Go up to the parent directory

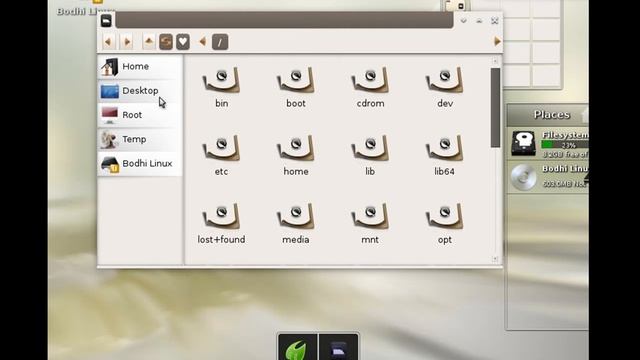pos(149,42)
